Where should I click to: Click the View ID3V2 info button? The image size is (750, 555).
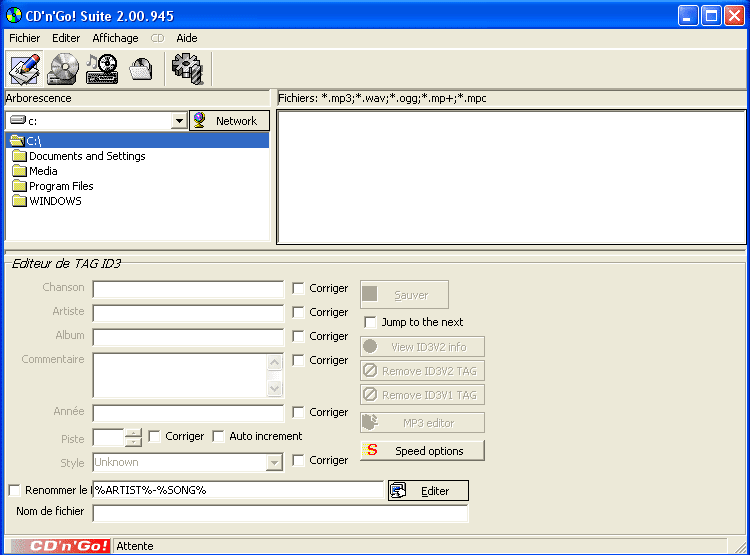[x=422, y=346]
